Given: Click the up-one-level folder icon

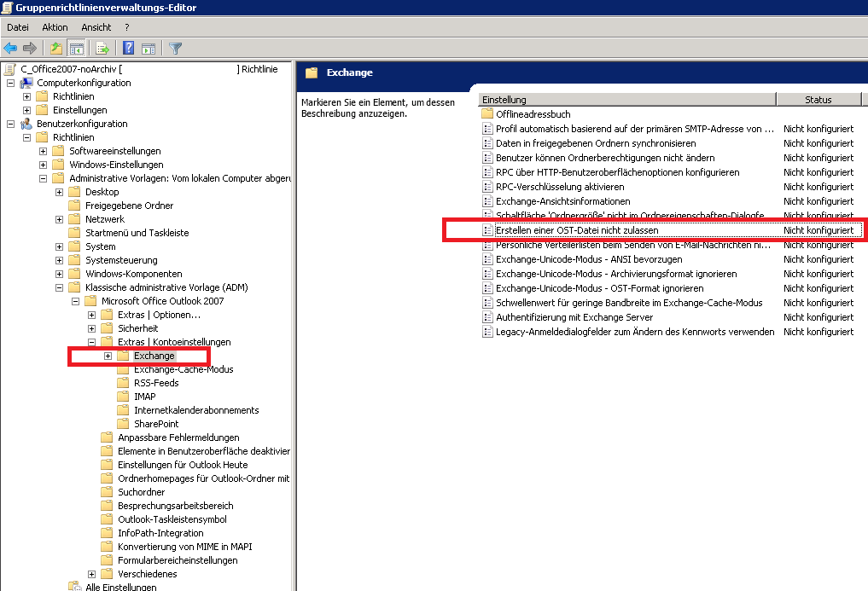Looking at the screenshot, I should pyautogui.click(x=56, y=48).
